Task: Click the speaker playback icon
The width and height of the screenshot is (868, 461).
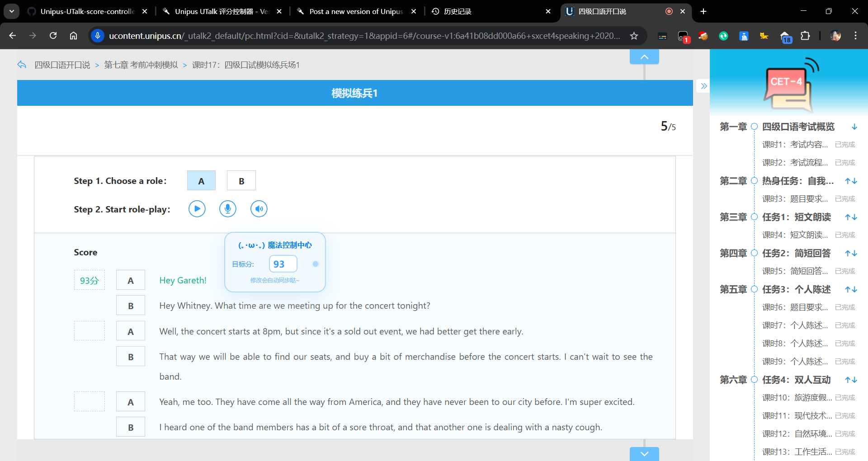Action: pos(259,209)
